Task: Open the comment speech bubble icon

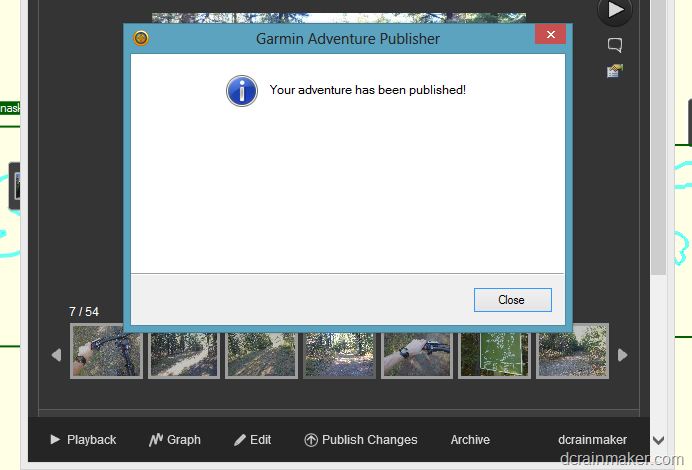Action: click(x=615, y=45)
